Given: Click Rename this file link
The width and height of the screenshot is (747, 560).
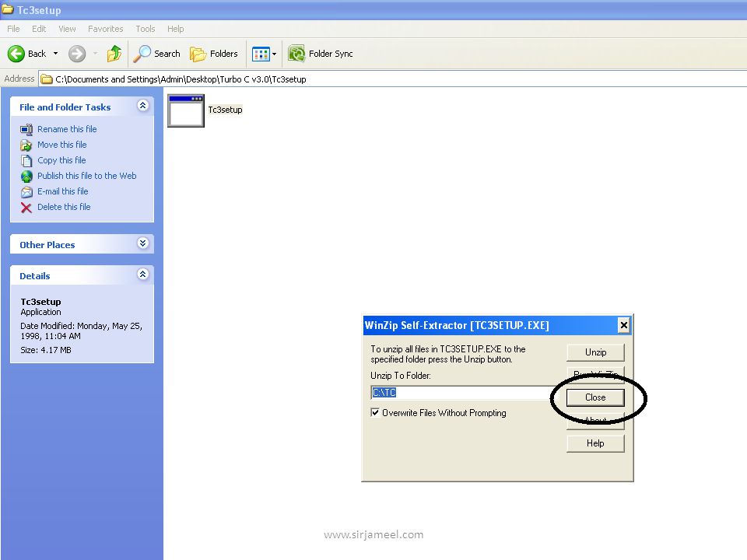Looking at the screenshot, I should (x=67, y=129).
